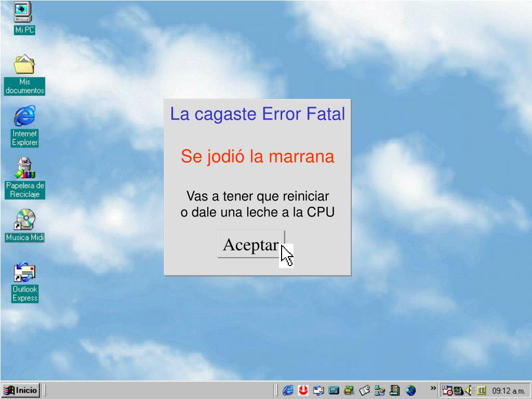532x399 pixels.
Task: Click the networked computers quick launch icon
Action: pyautogui.click(x=380, y=391)
